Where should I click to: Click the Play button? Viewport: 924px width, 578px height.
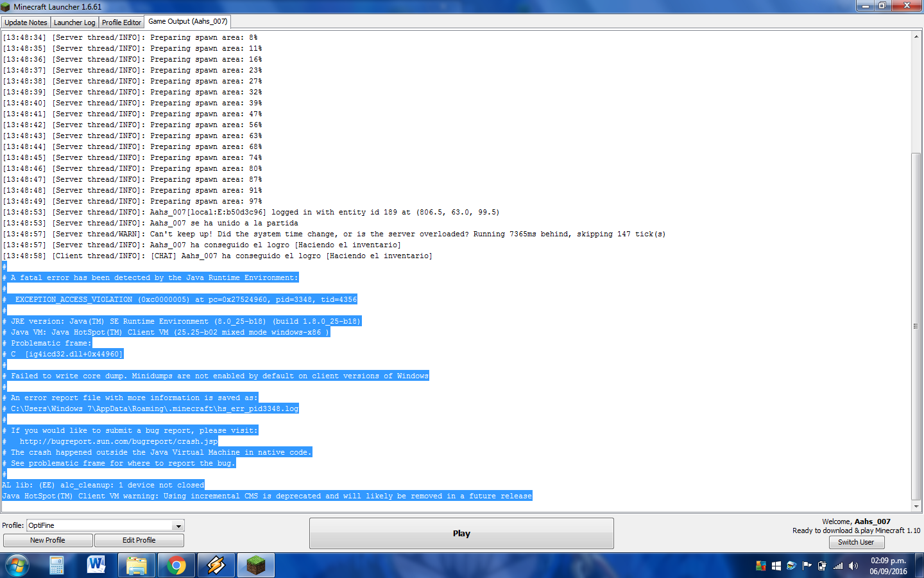pos(461,534)
